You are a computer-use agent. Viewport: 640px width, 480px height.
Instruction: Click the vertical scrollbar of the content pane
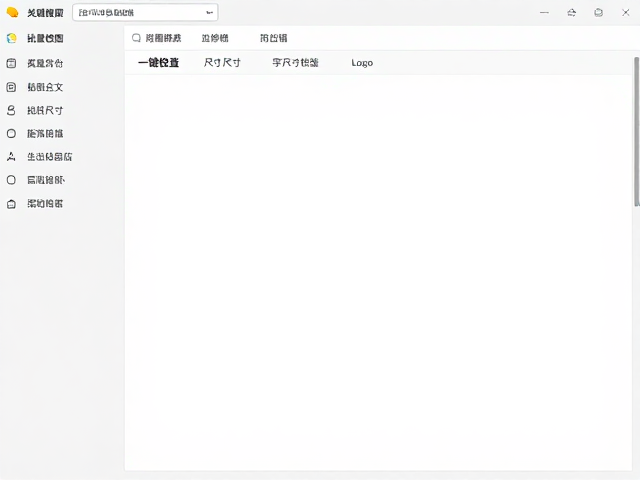tap(636, 131)
